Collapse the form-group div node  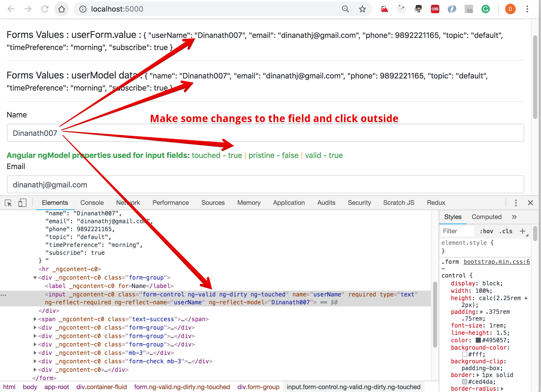(35, 278)
